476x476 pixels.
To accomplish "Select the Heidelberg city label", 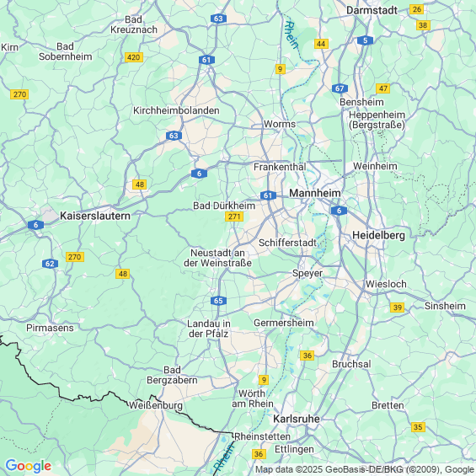I will 378,235.
